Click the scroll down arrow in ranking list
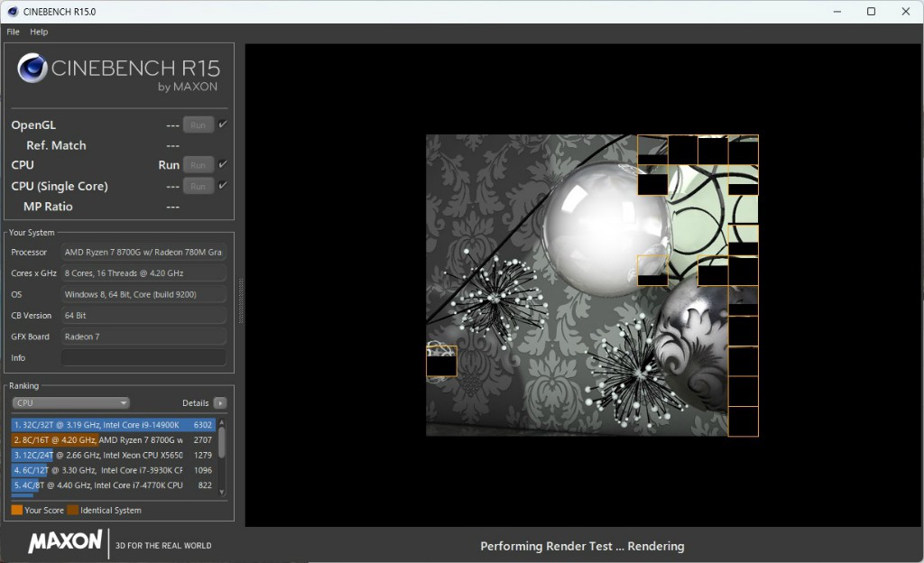924x563 pixels. 221,491
